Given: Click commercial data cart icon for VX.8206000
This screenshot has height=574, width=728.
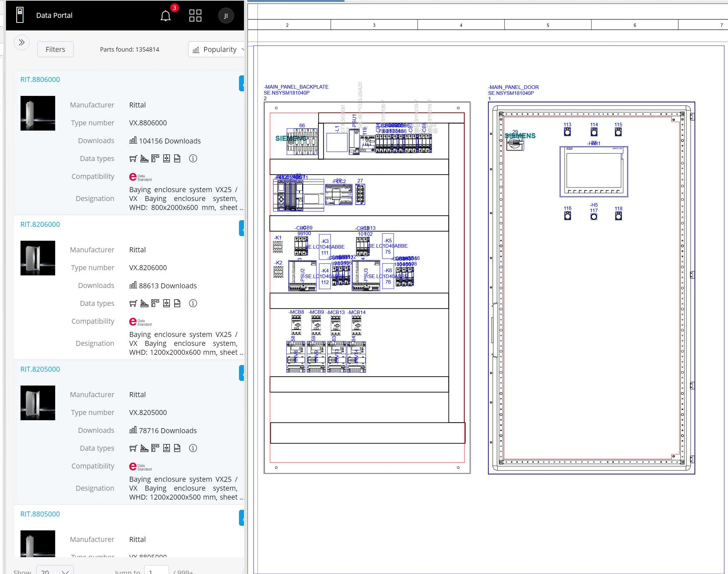Looking at the screenshot, I should (x=133, y=304).
